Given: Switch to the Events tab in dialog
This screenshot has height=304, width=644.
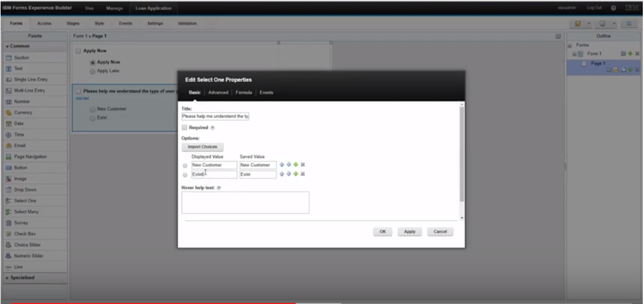Looking at the screenshot, I should 266,92.
